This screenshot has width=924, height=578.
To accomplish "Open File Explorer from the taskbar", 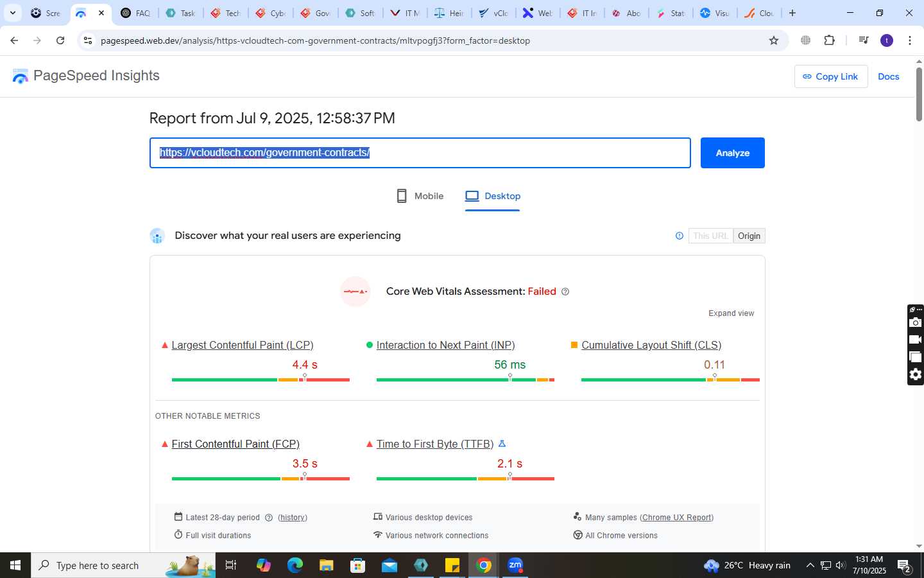I will tap(326, 565).
